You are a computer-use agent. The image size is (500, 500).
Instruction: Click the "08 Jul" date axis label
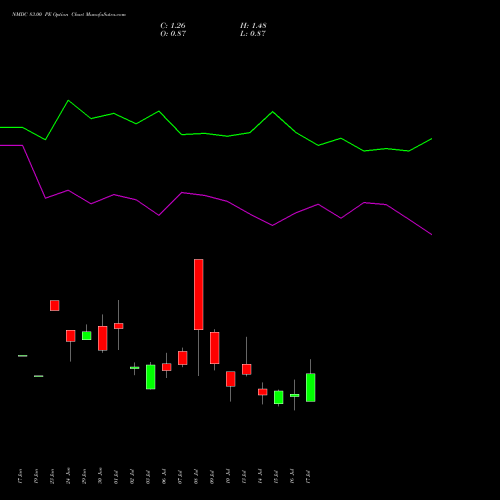pyautogui.click(x=196, y=477)
